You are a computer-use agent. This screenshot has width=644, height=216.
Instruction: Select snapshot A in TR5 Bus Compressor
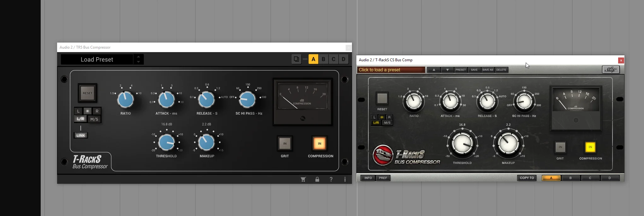(313, 59)
